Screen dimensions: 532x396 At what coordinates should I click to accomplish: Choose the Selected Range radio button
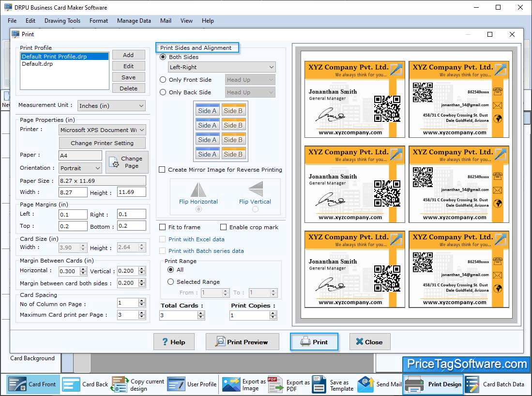171,282
